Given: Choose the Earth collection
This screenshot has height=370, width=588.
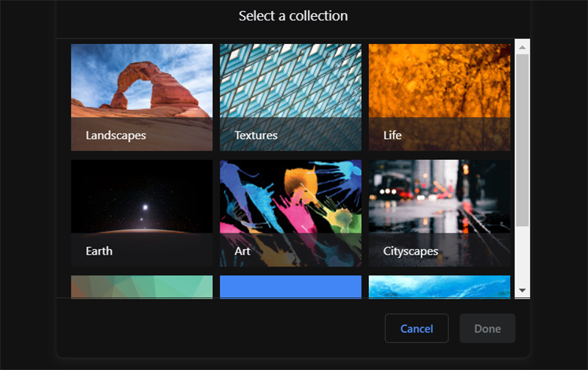Looking at the screenshot, I should (142, 213).
